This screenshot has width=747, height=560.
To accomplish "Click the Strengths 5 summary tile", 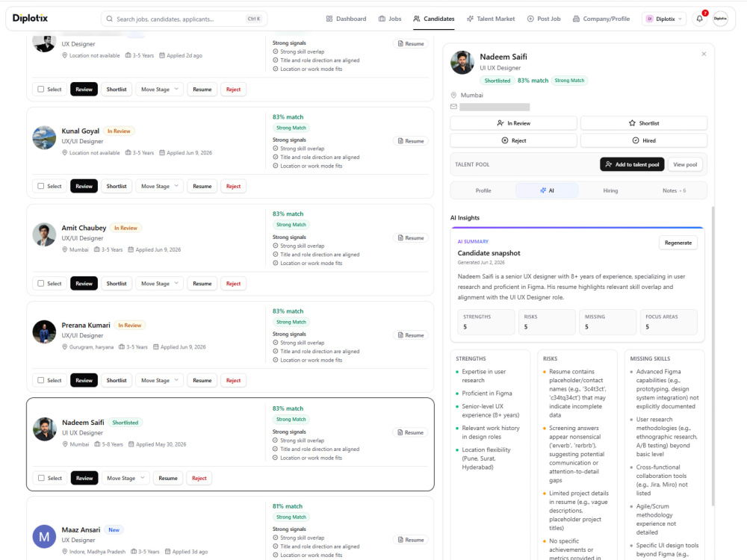I will [x=486, y=322].
